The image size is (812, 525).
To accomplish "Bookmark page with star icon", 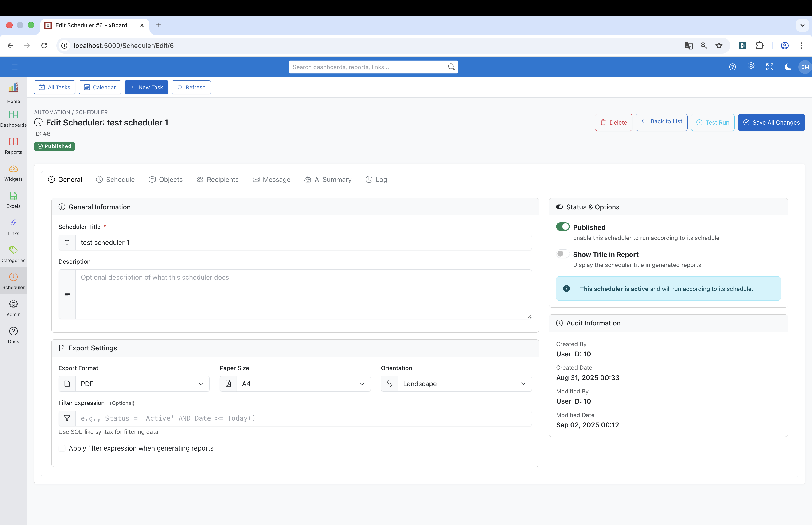I will [719, 46].
